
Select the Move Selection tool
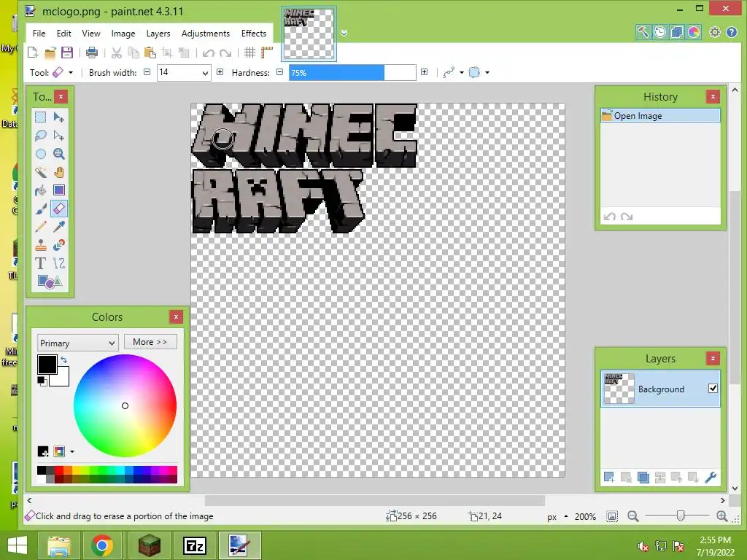(58, 136)
